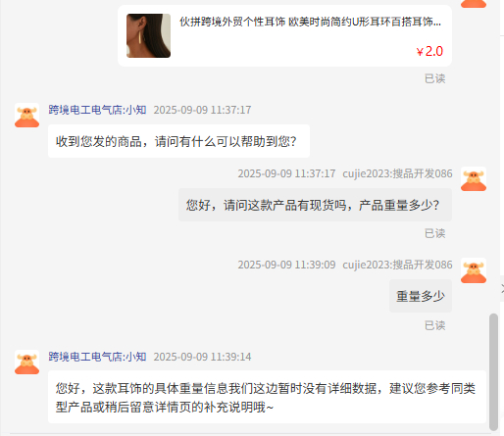Select the reply about 耳饰的具体重量信息
Screen dimensions: 504x436
click(x=267, y=397)
